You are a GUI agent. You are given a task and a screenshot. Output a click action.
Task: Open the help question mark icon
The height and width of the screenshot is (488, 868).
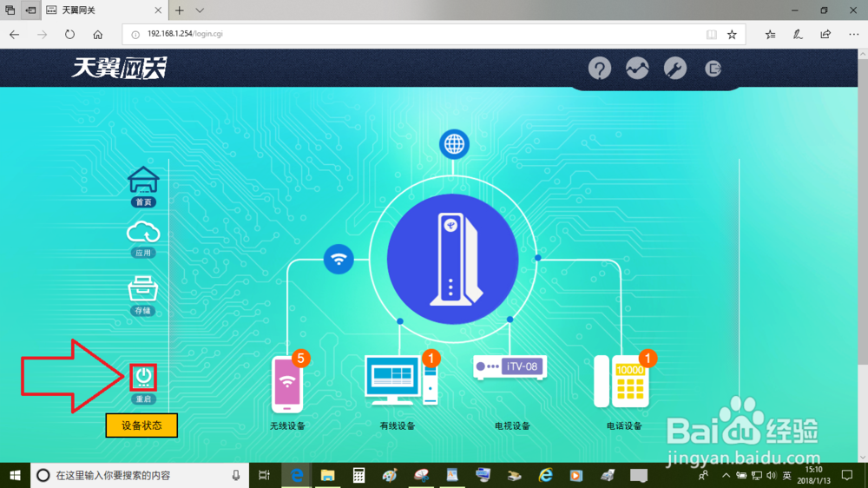(600, 69)
